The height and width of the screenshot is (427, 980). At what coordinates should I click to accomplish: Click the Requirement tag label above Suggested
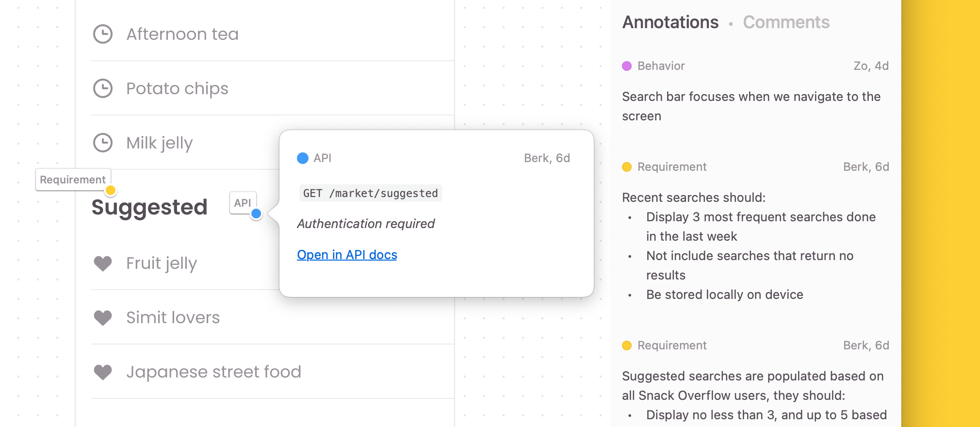73,180
